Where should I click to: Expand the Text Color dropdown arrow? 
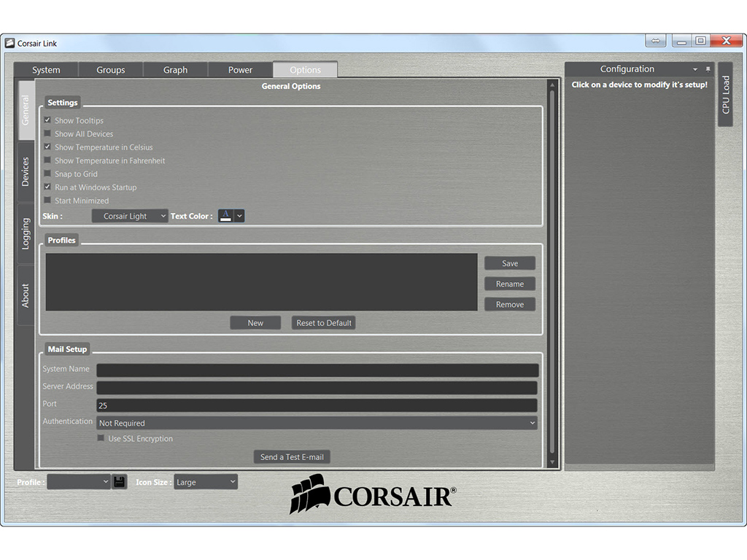coord(239,216)
